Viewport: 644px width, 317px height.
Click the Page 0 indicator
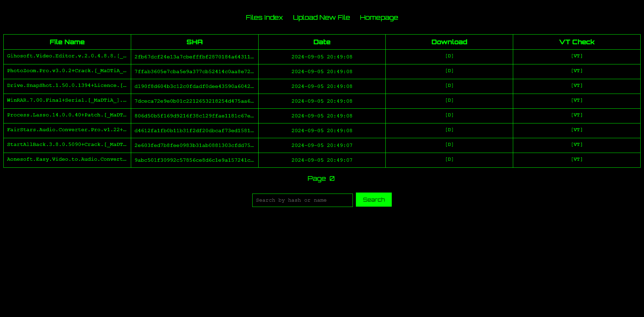point(321,178)
